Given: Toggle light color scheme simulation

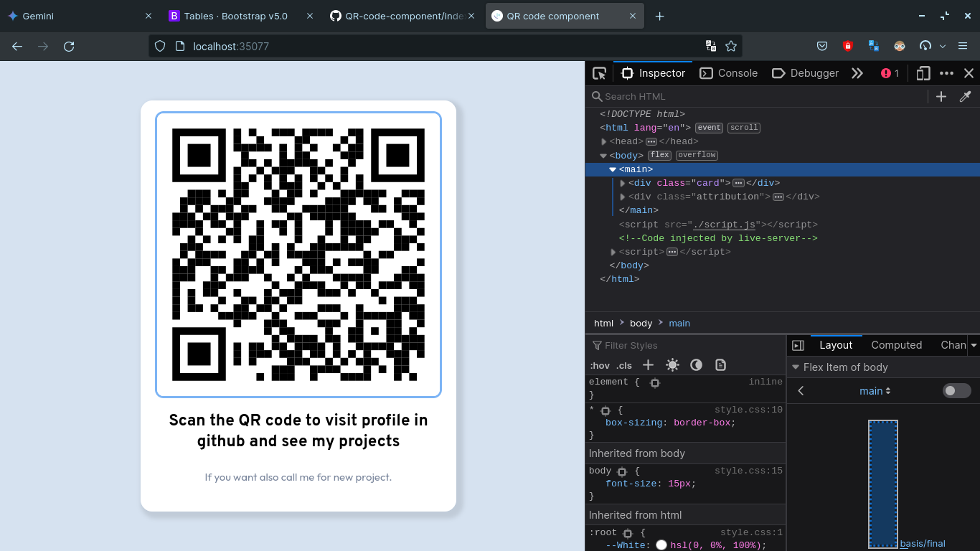Looking at the screenshot, I should click(672, 365).
